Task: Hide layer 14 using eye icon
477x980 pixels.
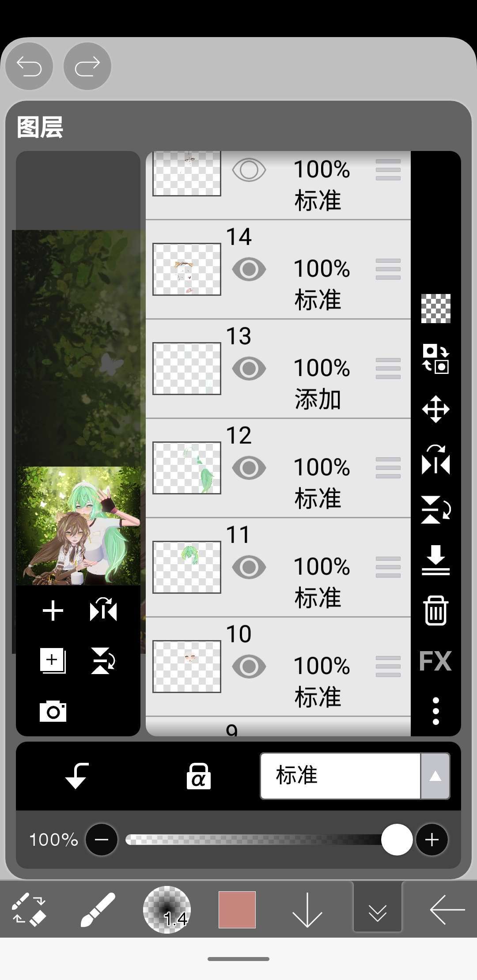Action: pyautogui.click(x=249, y=269)
